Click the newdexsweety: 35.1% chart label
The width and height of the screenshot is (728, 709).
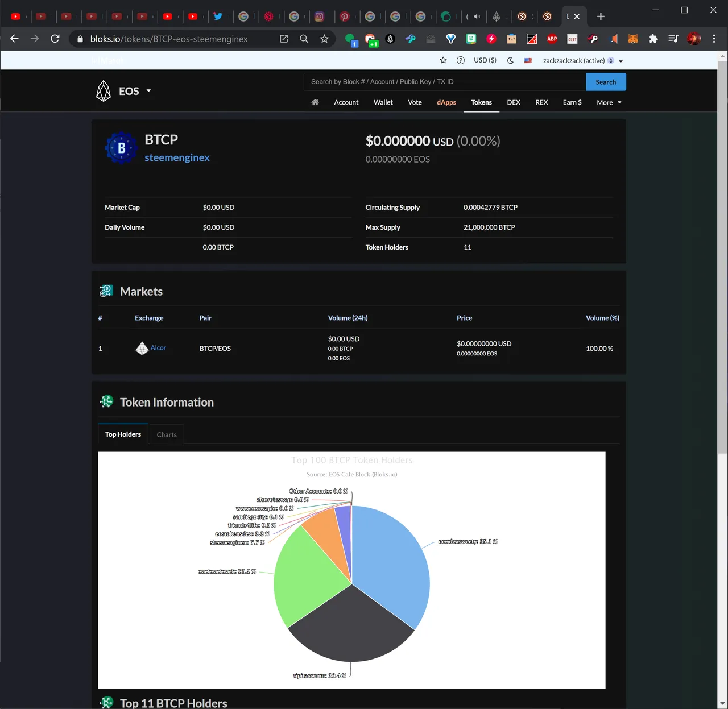click(x=468, y=541)
